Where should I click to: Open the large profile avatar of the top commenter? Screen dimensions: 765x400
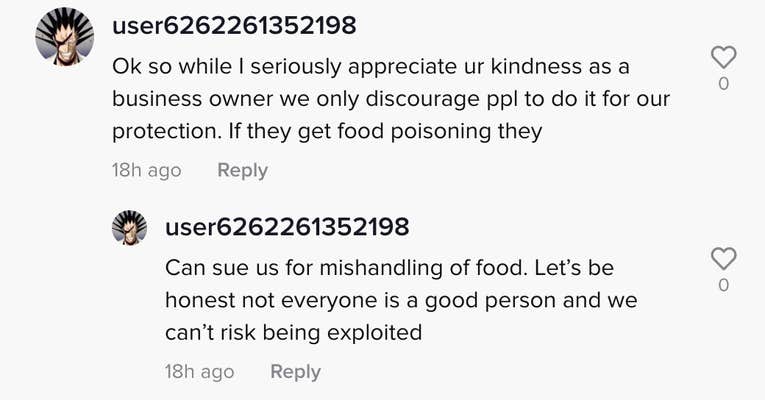click(x=64, y=37)
